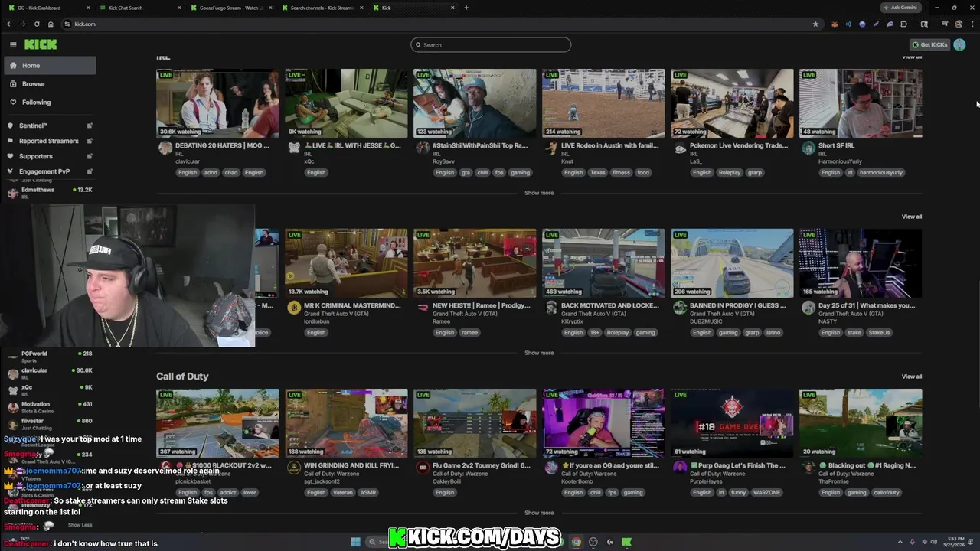Bookmark this page with star icon

click(815, 24)
